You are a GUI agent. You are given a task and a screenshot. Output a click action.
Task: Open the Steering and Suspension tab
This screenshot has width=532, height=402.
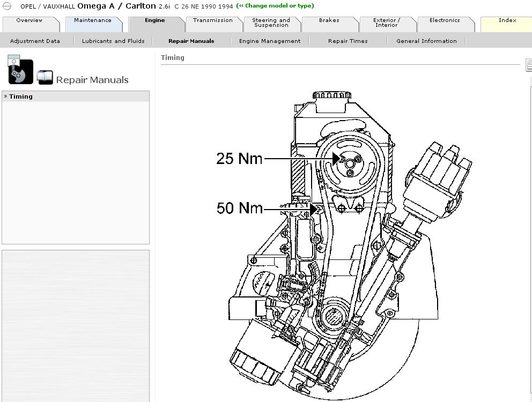click(271, 23)
